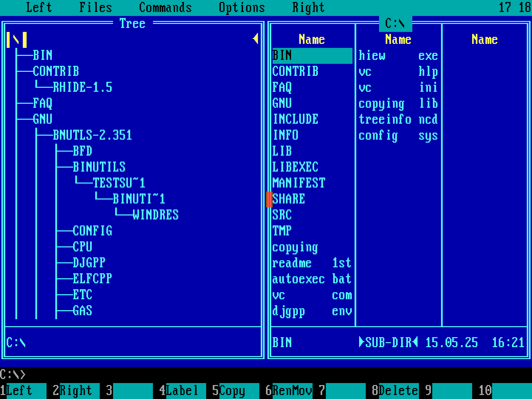
Task: Select the config sys file
Action: pyautogui.click(x=397, y=135)
